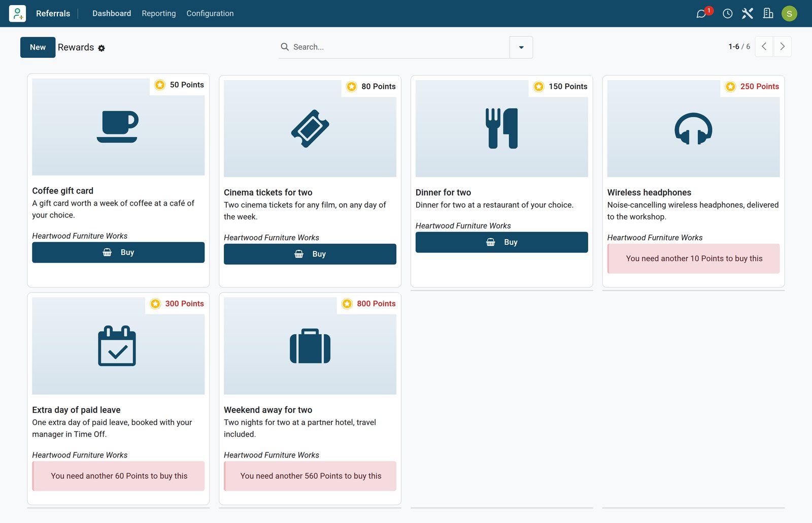Click the cinema ticket image
The image size is (812, 523).
tap(310, 128)
